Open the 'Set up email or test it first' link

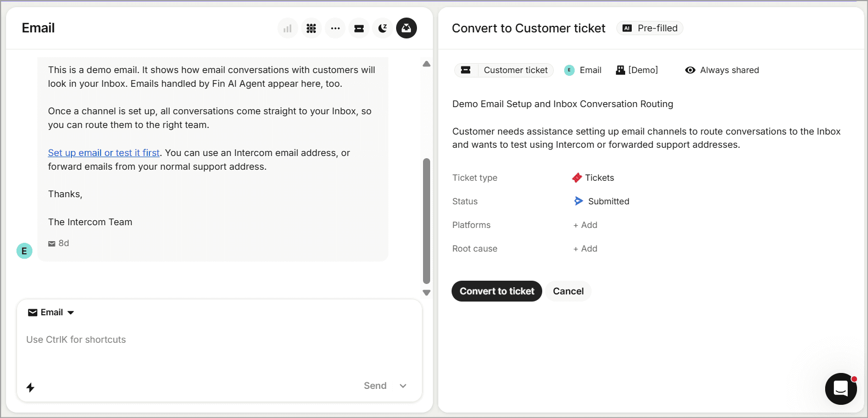click(x=104, y=153)
